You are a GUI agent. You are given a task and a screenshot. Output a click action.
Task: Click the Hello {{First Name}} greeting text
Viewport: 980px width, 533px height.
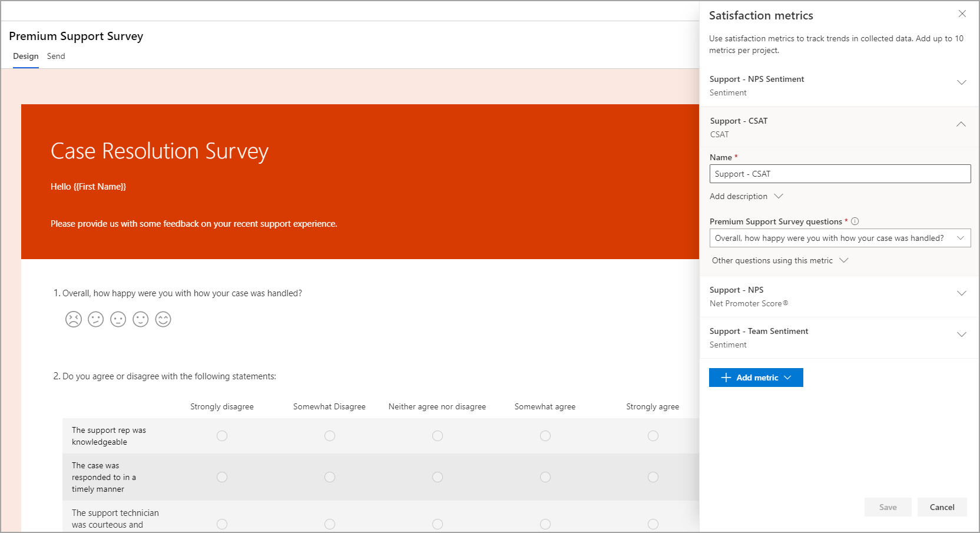(x=88, y=187)
